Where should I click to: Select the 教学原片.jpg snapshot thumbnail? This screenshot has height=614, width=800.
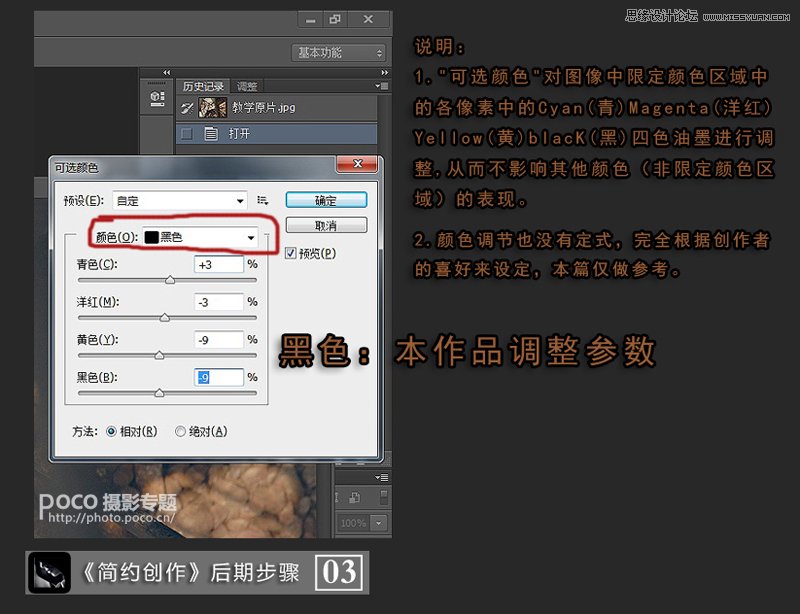[212, 108]
